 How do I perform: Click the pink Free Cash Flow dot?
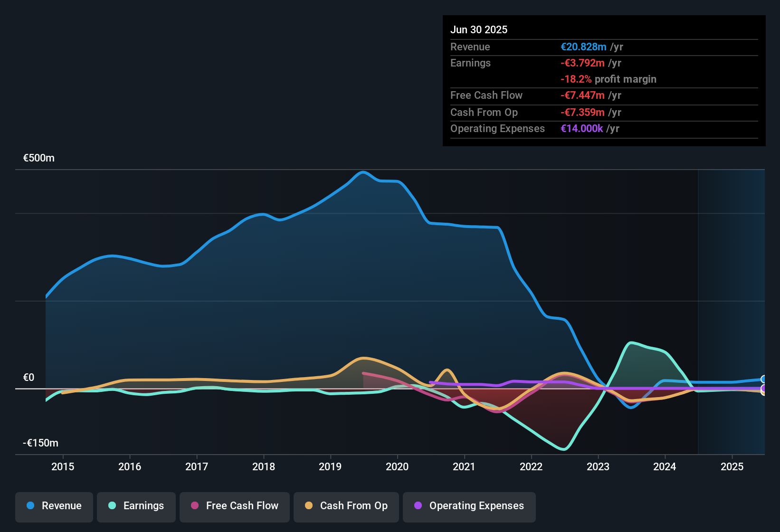click(194, 506)
